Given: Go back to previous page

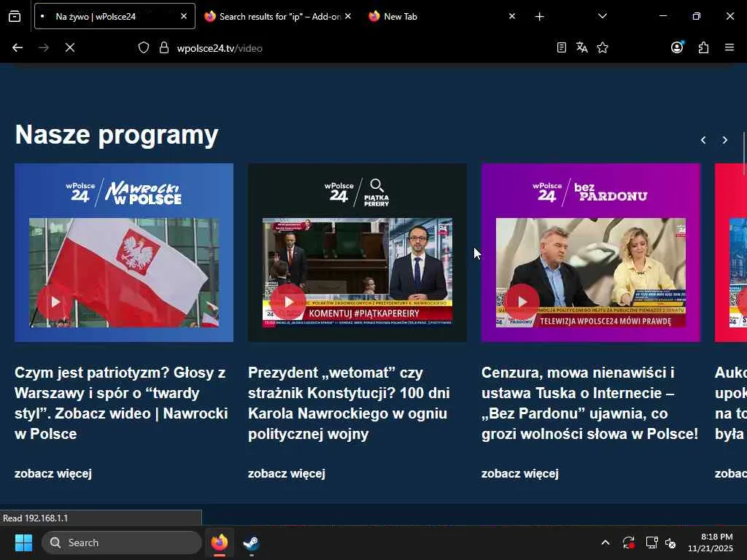Looking at the screenshot, I should click(x=18, y=47).
